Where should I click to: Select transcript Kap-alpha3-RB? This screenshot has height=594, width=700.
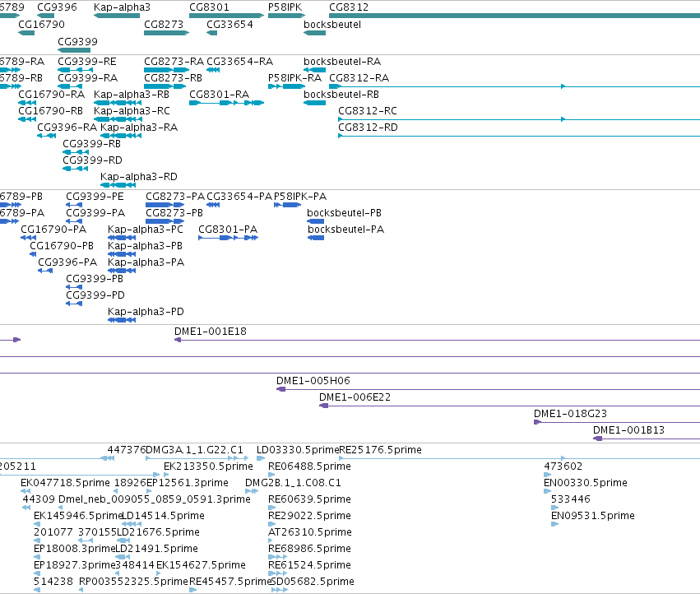click(x=132, y=95)
